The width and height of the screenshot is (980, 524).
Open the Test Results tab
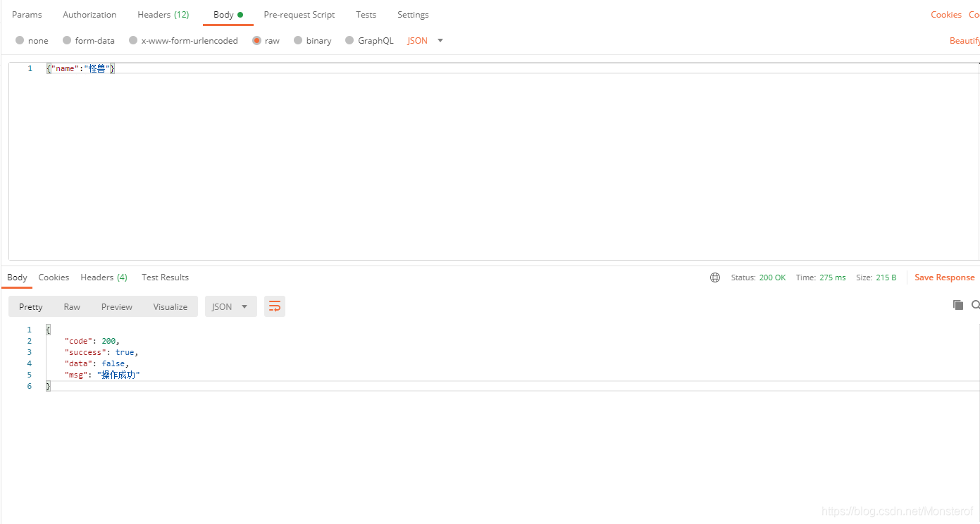pyautogui.click(x=166, y=277)
